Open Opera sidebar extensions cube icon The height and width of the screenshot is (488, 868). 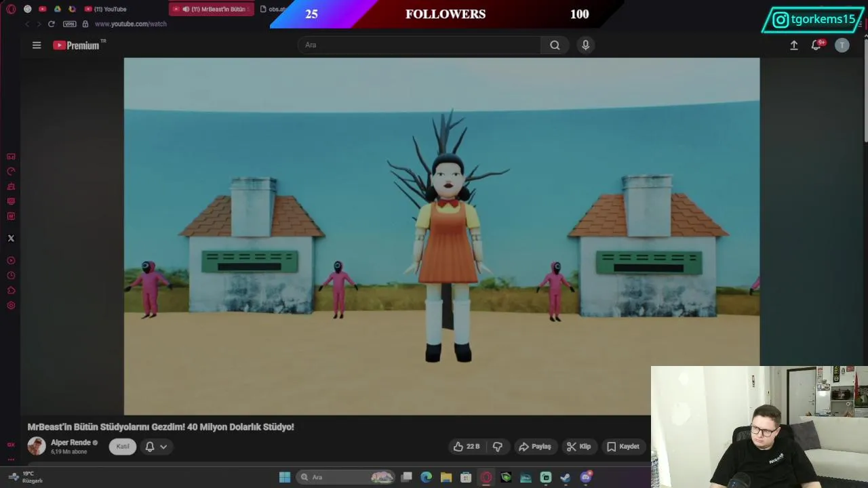click(11, 290)
